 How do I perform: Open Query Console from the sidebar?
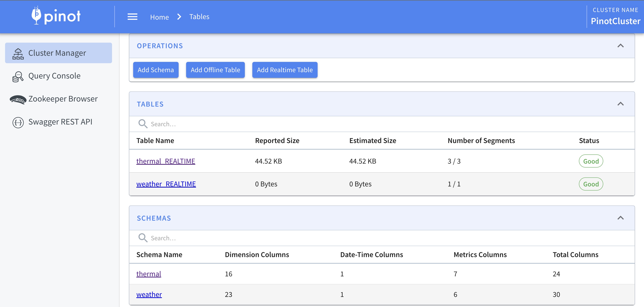pyautogui.click(x=54, y=76)
